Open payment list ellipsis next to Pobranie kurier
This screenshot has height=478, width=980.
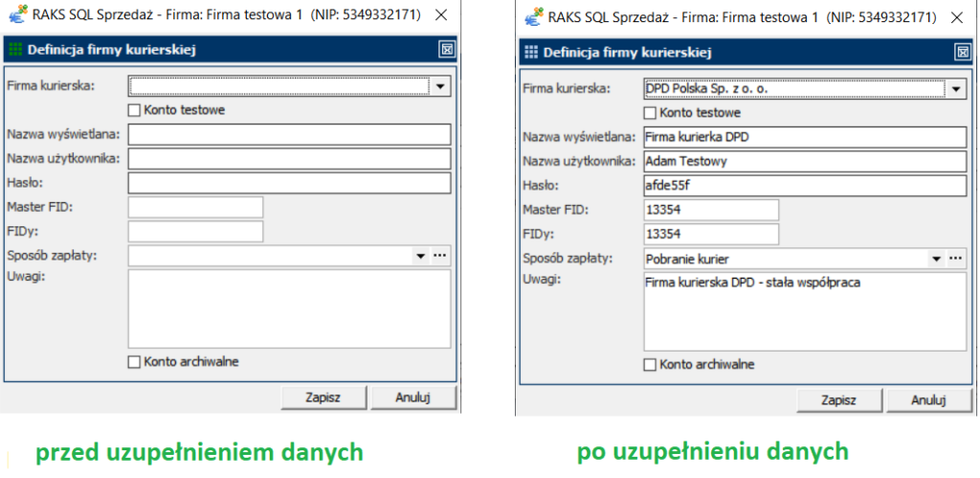coord(956,258)
